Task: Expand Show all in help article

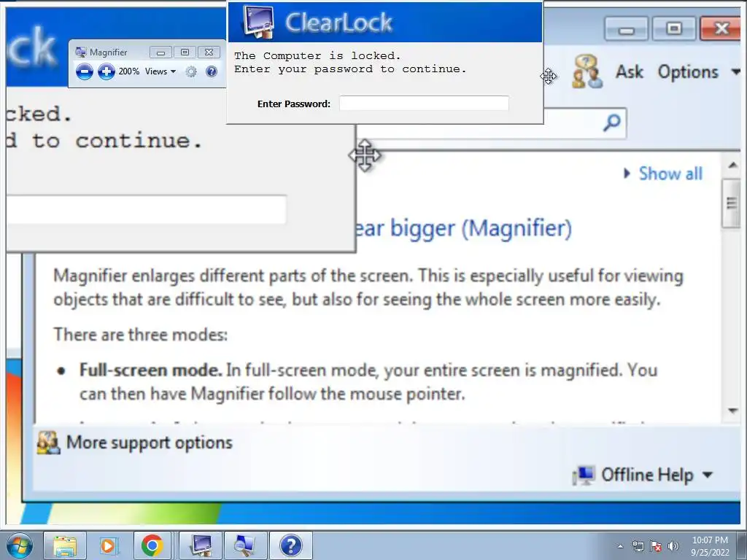Action: [x=663, y=174]
